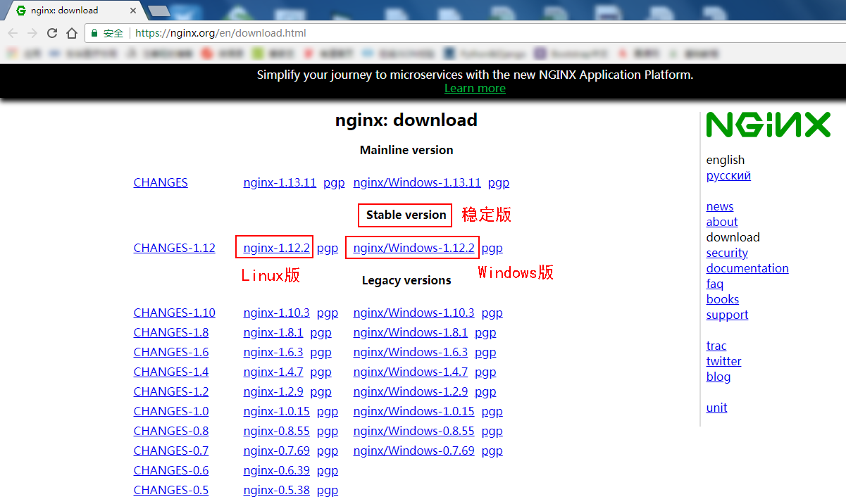Click the NGINX logo in the sidebar
This screenshot has height=504, width=846.
[767, 125]
